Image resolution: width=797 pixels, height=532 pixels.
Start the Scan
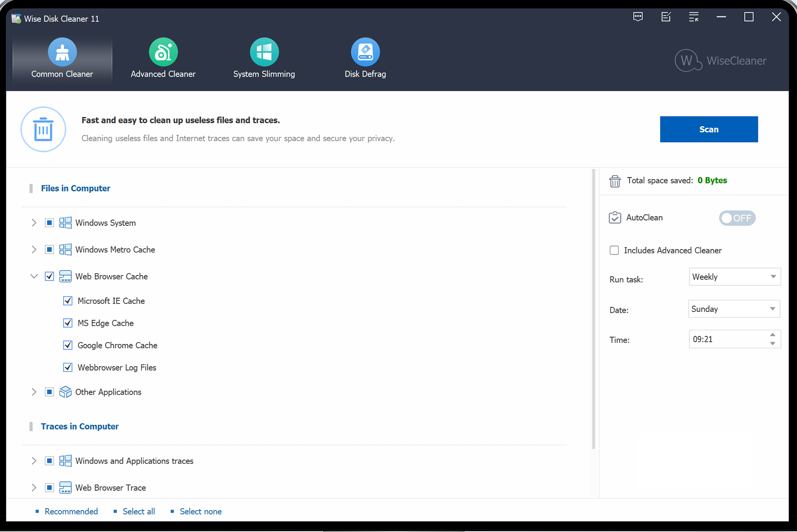[709, 129]
